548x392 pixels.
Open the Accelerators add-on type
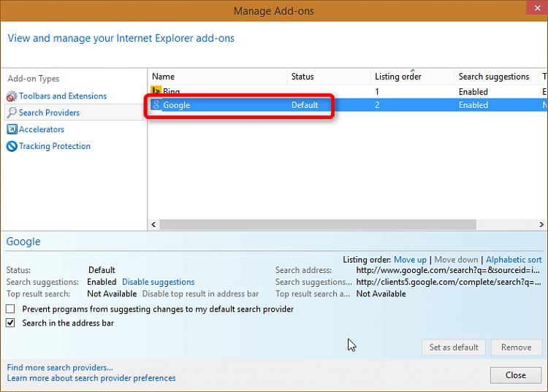(x=42, y=129)
